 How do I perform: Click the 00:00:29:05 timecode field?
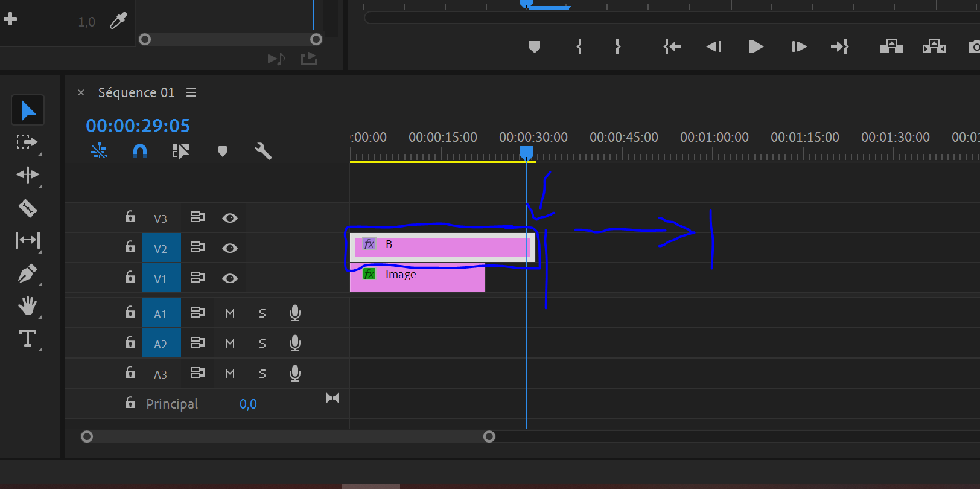coord(138,126)
